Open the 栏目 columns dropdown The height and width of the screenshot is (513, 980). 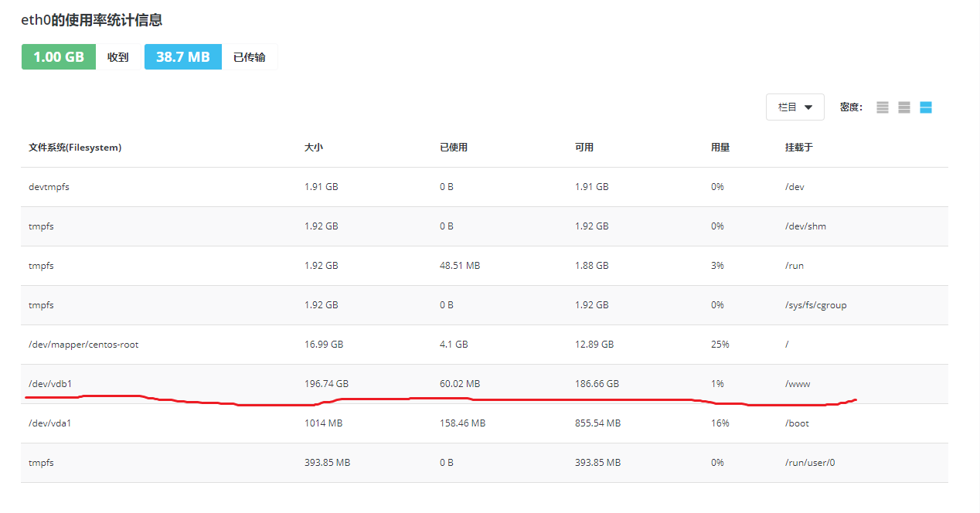pyautogui.click(x=795, y=107)
